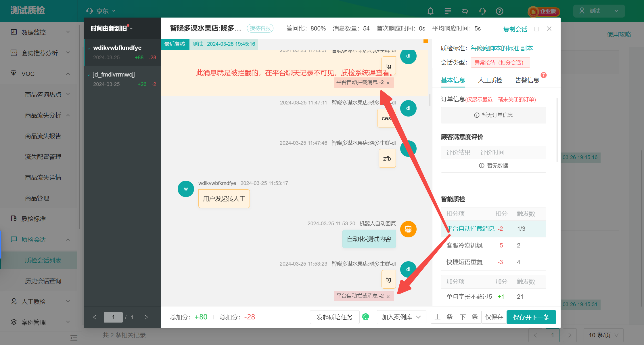Viewport: 644px width, 345px height.
Task: Click the 自动化-测试内容 message bubble
Action: click(369, 239)
